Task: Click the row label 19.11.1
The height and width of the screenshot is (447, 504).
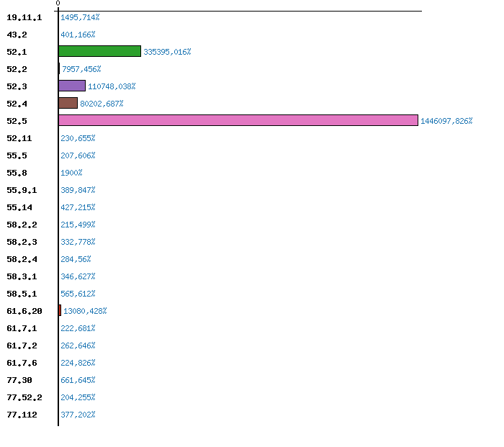Action: click(x=24, y=17)
